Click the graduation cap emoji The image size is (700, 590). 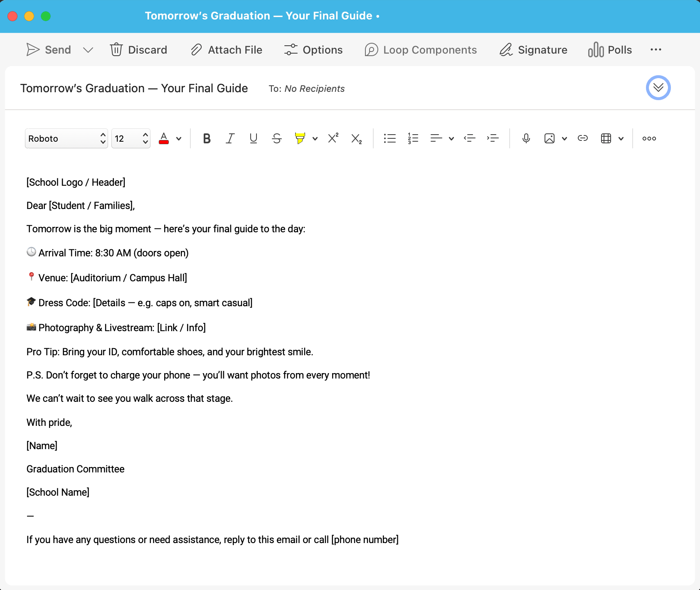coord(31,302)
